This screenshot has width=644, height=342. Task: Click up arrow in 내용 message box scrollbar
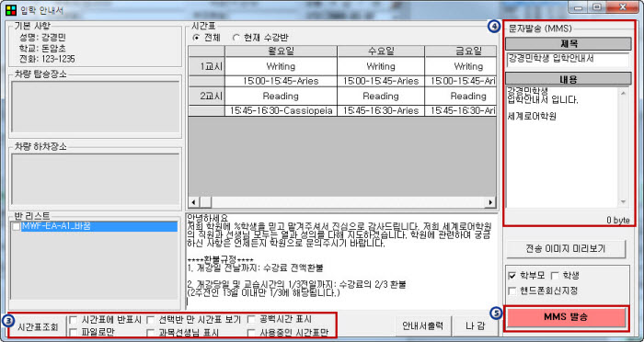[x=623, y=93]
